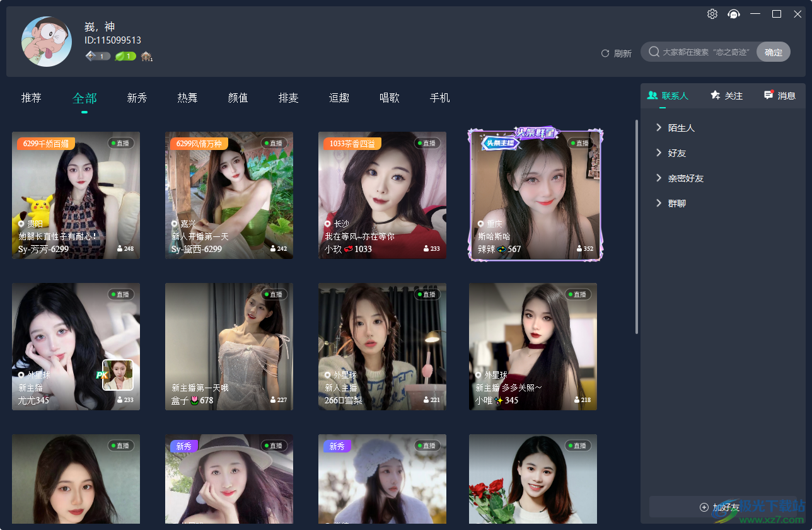Screen dimensions: 812x530
Task: Click 新秀 tag on beret girl card
Action: coord(337,446)
